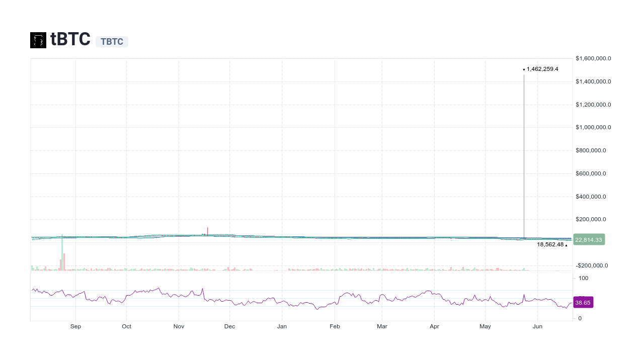
Task: Select the Sep label on the time axis
Action: pos(75,326)
